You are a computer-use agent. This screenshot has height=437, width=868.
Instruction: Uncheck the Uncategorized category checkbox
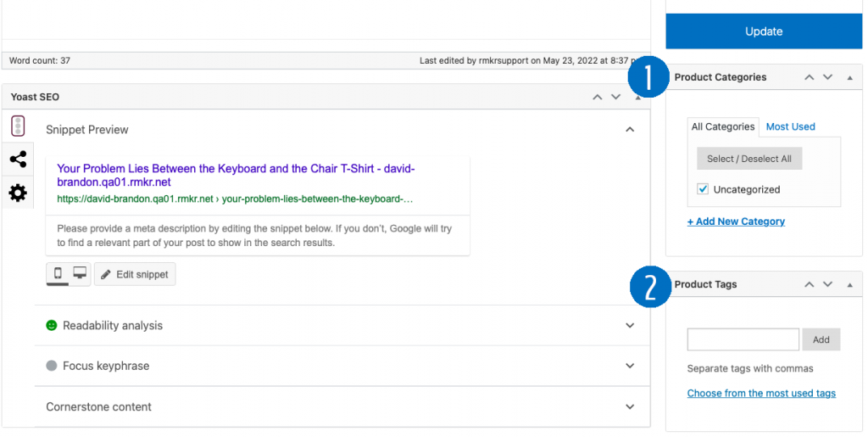[x=703, y=189]
